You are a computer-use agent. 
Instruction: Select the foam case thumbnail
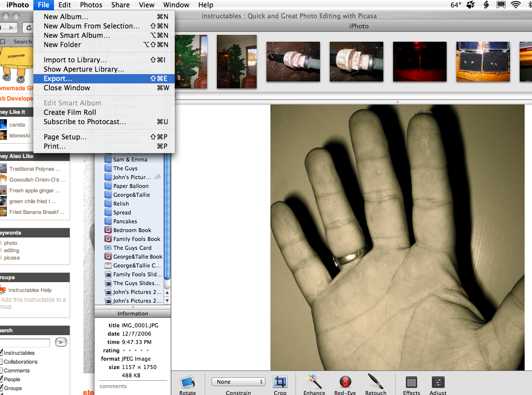click(483, 61)
